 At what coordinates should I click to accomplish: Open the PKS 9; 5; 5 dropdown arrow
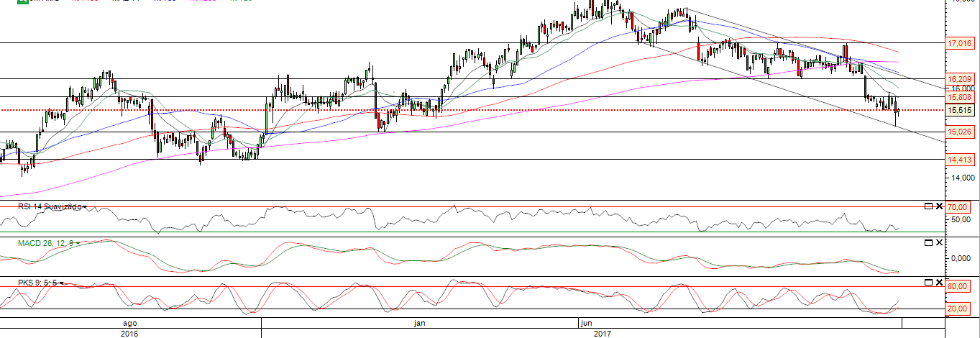[63, 283]
